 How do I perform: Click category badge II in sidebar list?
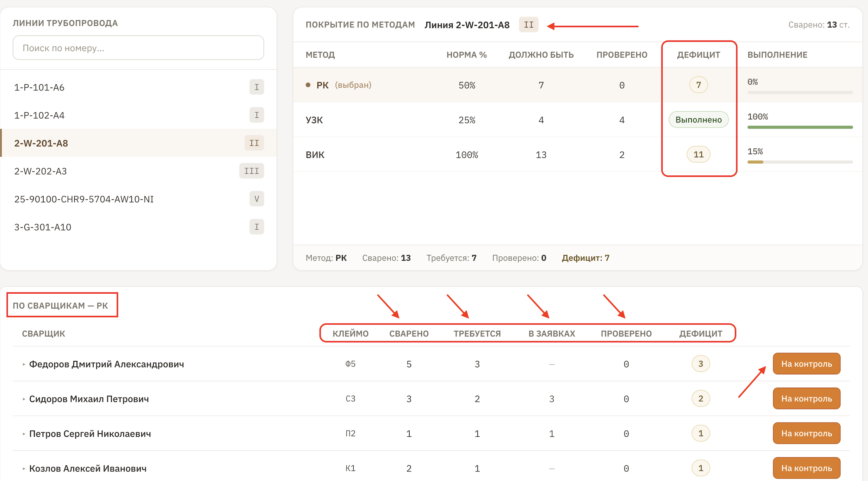coord(254,143)
